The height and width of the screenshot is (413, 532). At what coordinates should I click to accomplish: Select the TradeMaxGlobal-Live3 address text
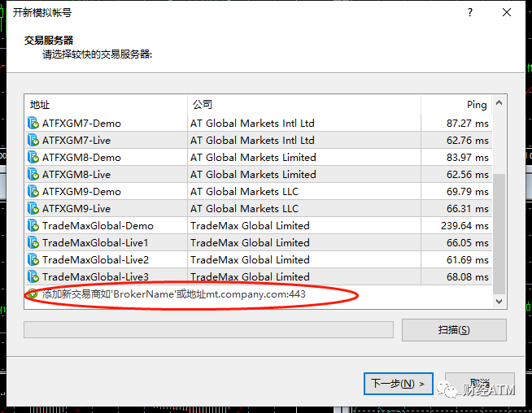(x=95, y=276)
